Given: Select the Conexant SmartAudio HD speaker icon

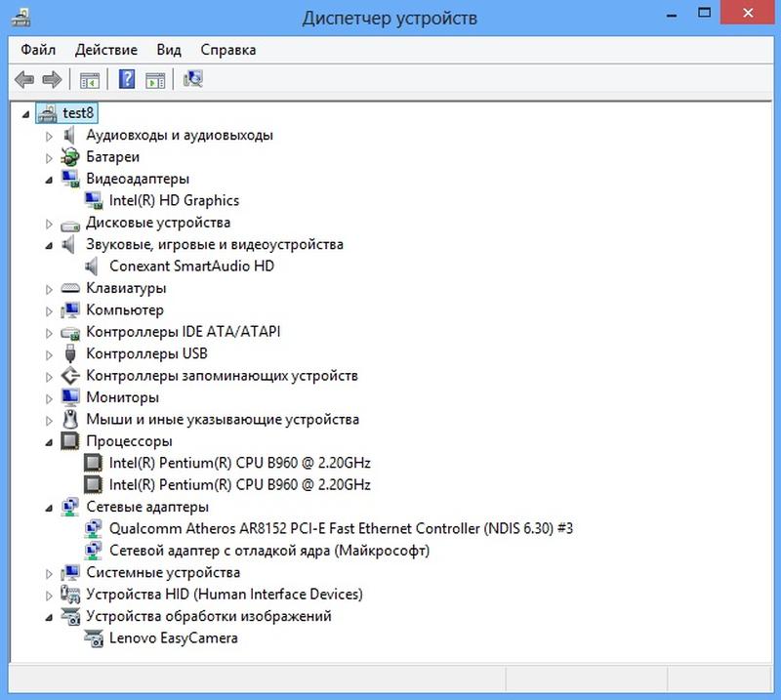Looking at the screenshot, I should [x=93, y=266].
